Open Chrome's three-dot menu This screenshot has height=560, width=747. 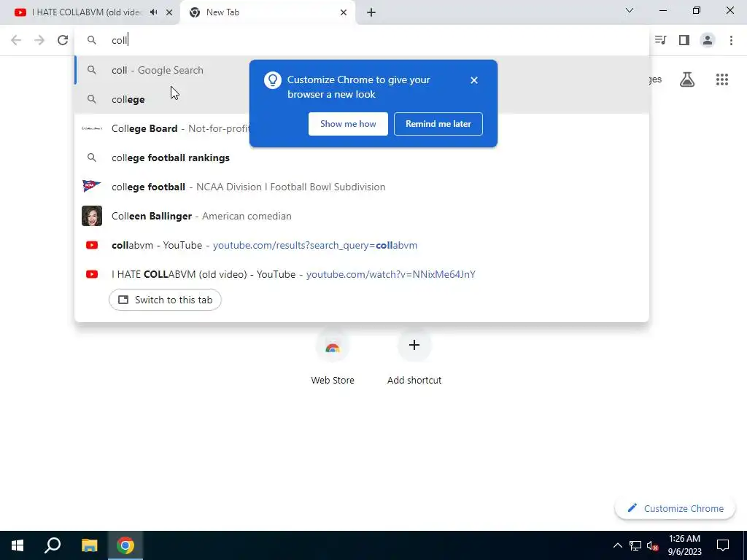pos(731,40)
